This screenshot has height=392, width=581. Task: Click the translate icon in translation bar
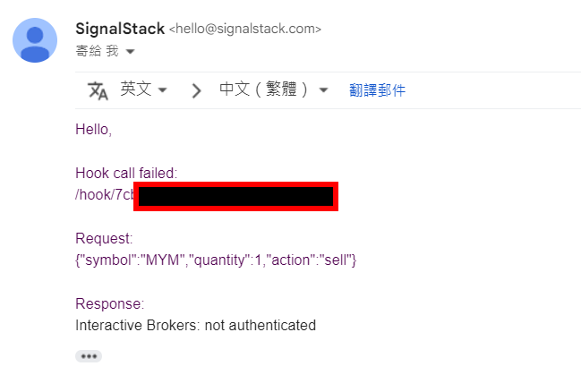[98, 90]
